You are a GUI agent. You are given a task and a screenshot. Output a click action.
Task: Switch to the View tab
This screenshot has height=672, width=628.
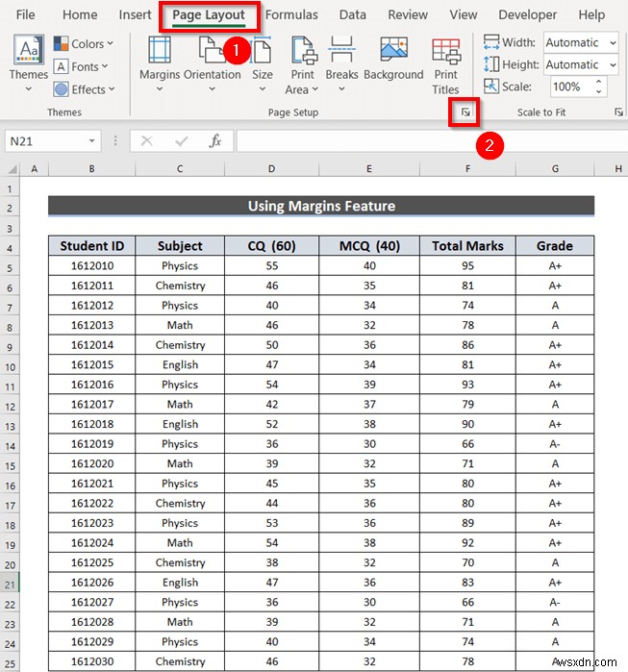pyautogui.click(x=463, y=14)
